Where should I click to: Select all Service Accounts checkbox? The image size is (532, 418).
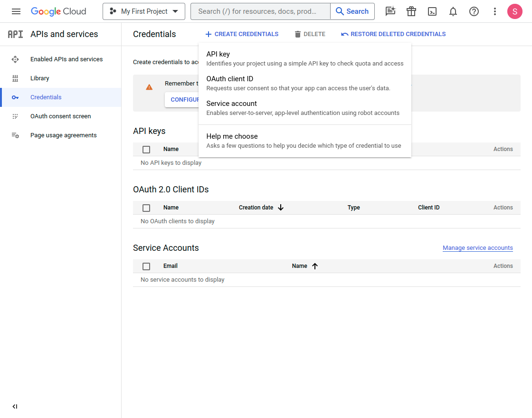[x=146, y=266]
